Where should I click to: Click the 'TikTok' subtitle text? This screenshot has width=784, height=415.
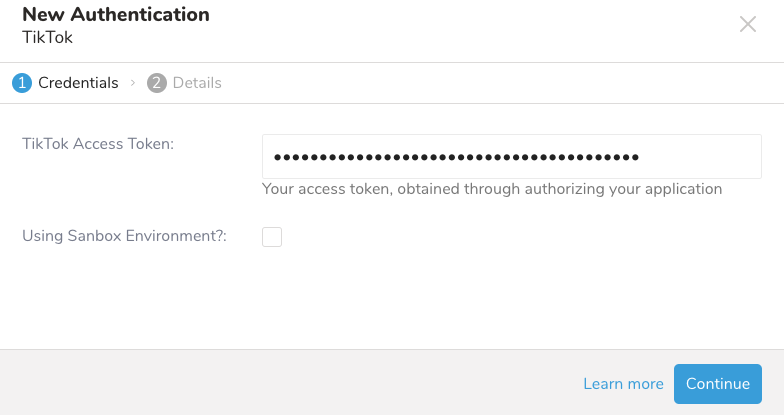[x=47, y=37]
